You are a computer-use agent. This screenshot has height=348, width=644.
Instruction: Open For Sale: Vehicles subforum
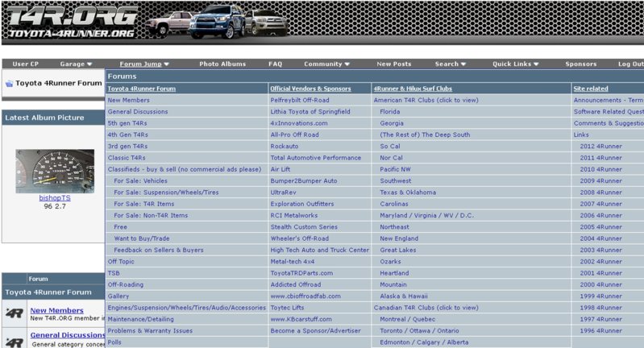click(x=140, y=180)
